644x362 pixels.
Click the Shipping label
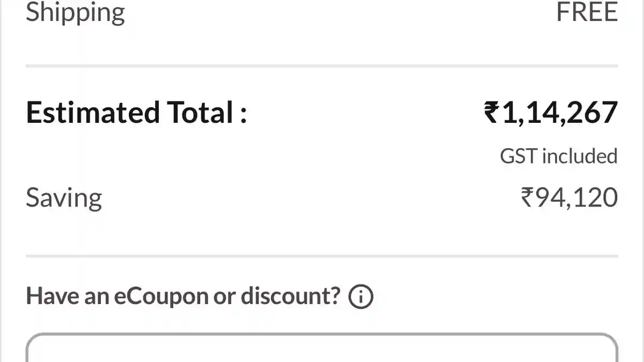[x=75, y=12]
